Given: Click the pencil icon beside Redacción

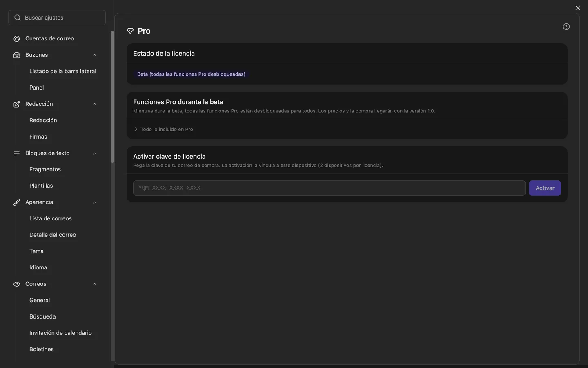Looking at the screenshot, I should [x=17, y=104].
